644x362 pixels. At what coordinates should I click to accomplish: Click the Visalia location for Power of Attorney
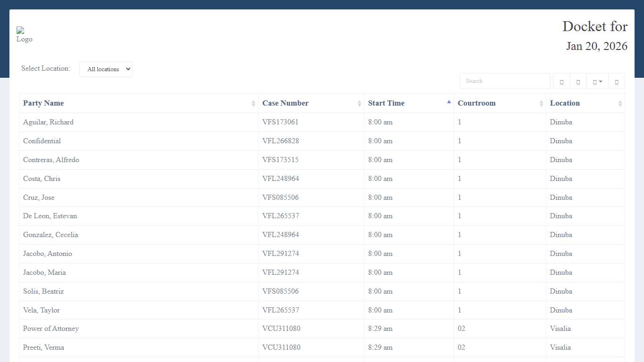(x=560, y=329)
